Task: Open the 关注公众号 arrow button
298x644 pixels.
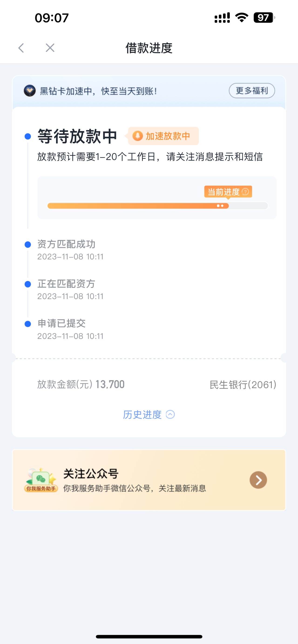Action: click(x=258, y=480)
